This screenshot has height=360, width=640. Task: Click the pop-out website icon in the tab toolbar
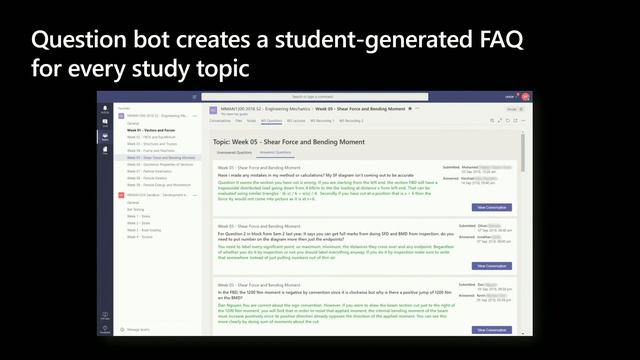click(516, 121)
